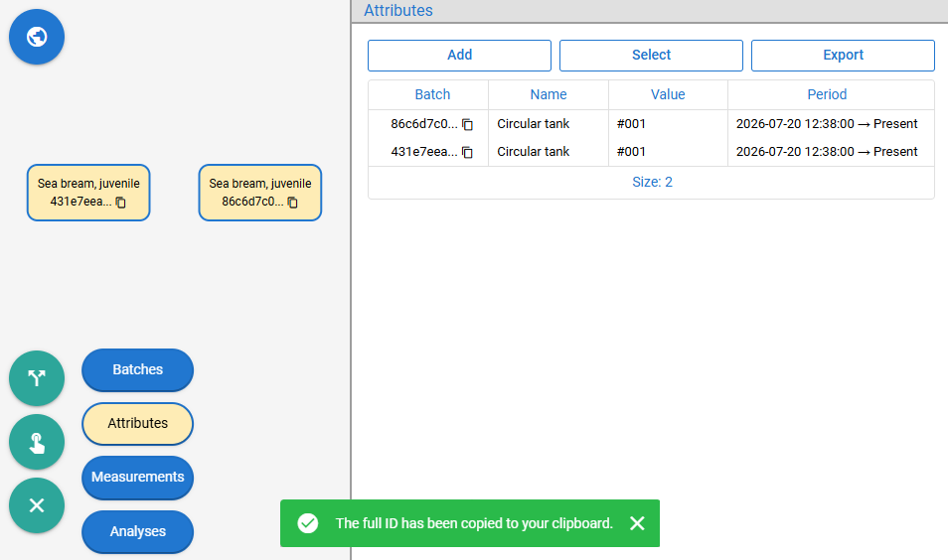Select the Attributes view

pos(138,423)
